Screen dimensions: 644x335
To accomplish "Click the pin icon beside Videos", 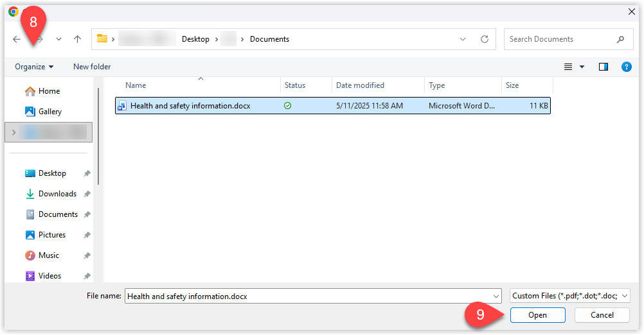I will click(x=87, y=276).
